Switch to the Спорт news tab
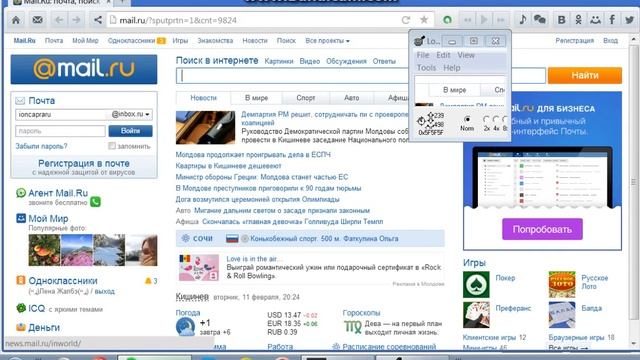 [306, 98]
